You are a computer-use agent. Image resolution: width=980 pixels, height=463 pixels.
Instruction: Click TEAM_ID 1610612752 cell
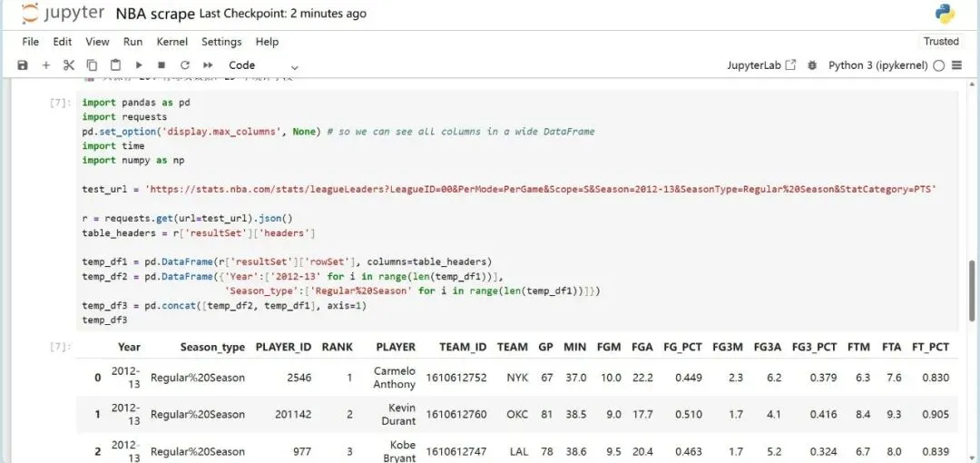(x=456, y=378)
